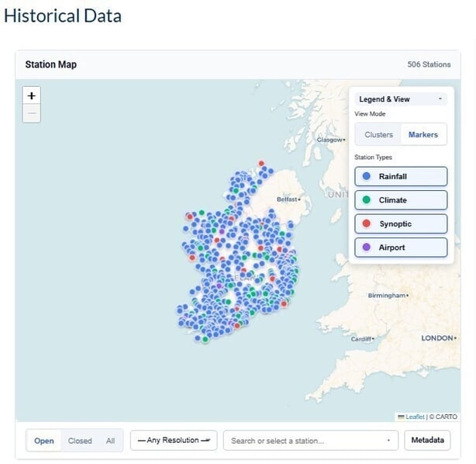Toggle Airport station type filter
This screenshot has width=476, height=464.
point(401,248)
